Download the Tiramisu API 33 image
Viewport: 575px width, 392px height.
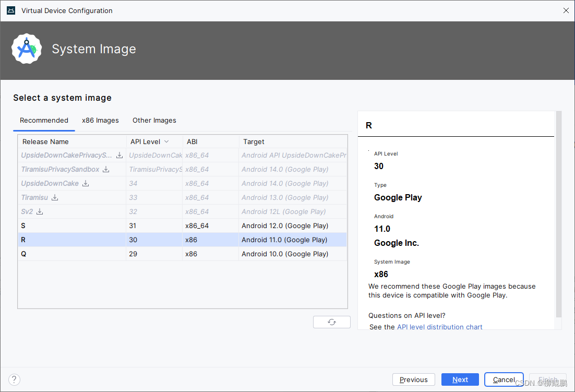55,197
